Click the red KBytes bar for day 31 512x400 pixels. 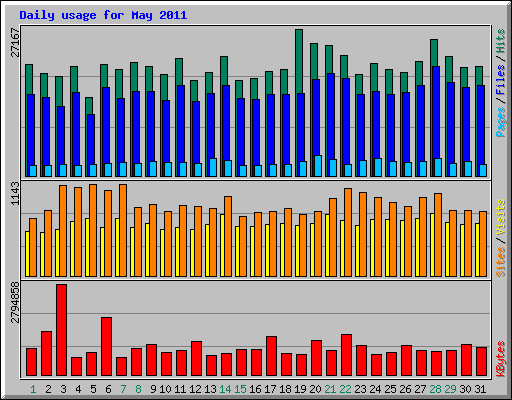[x=481, y=362]
